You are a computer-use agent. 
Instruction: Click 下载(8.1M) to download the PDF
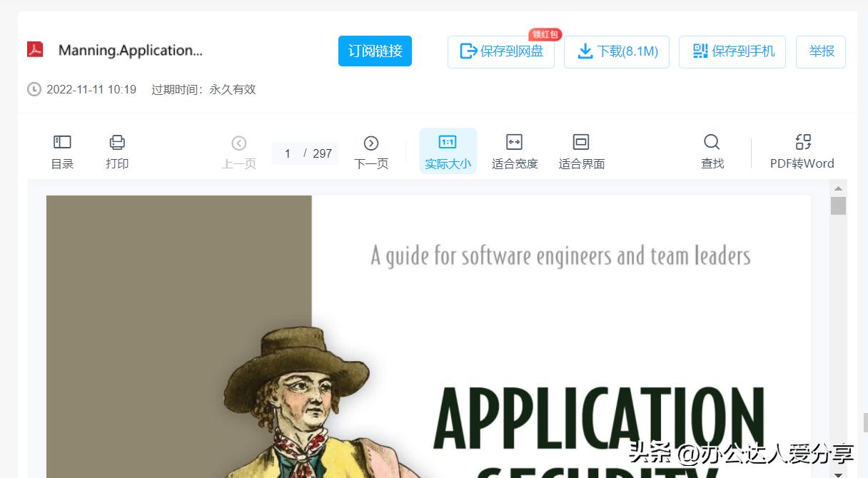(616, 51)
